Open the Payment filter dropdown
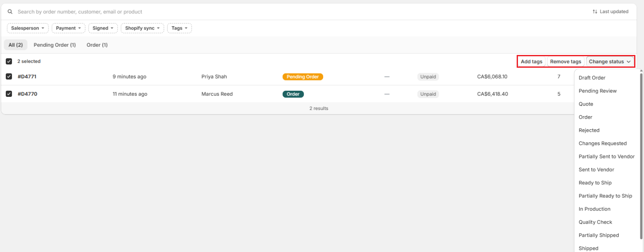The height and width of the screenshot is (252, 644). pos(69,28)
